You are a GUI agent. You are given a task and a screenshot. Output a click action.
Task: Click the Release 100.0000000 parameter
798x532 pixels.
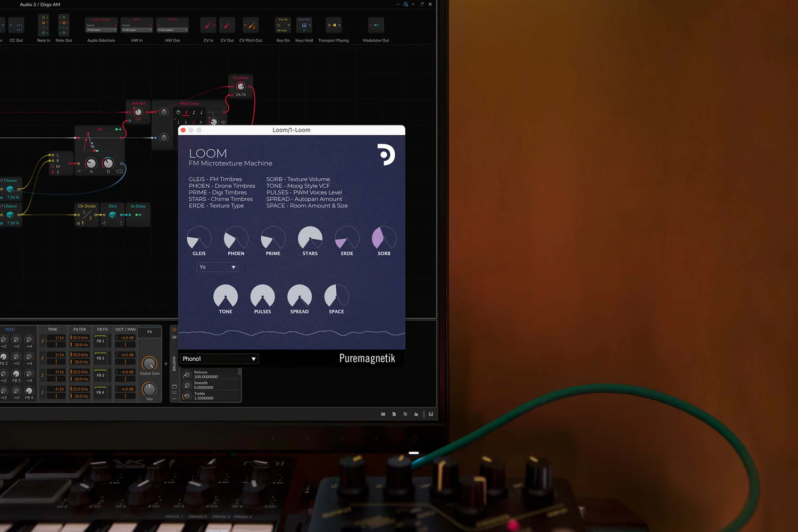(x=212, y=375)
